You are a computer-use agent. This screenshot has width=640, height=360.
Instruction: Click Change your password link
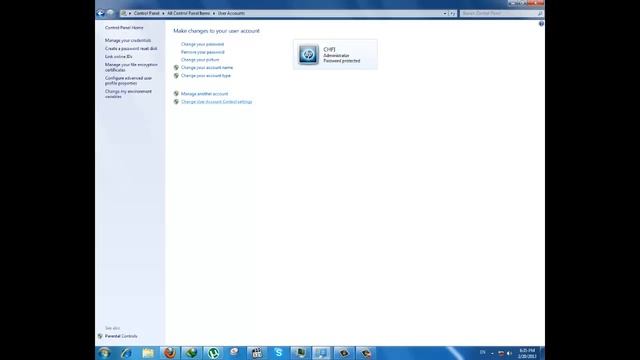(x=202, y=44)
